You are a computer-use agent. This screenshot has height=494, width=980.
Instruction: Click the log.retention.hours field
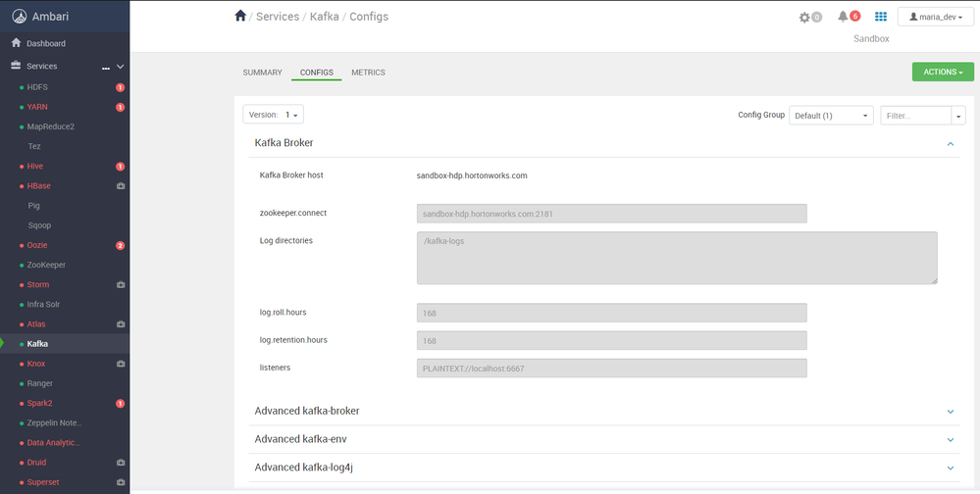[x=612, y=340]
